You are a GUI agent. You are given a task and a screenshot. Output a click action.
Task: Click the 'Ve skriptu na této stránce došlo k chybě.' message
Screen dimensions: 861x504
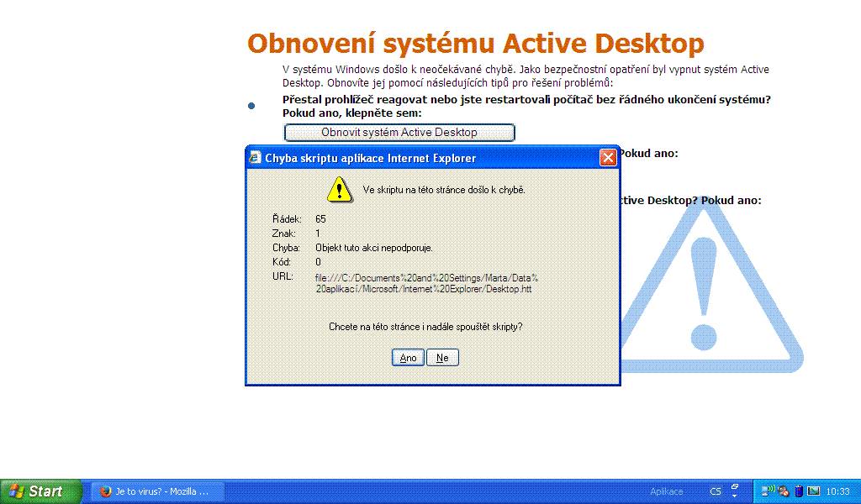click(444, 190)
